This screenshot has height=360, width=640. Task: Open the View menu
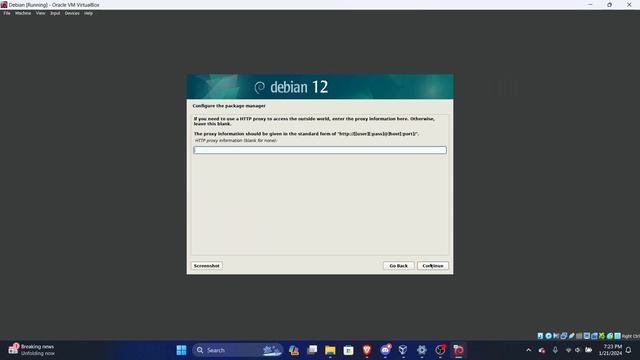40,13
